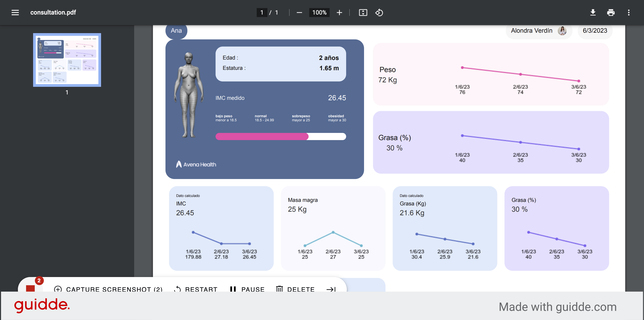Click the '2 años' age value
The image size is (644, 320).
(x=329, y=58)
